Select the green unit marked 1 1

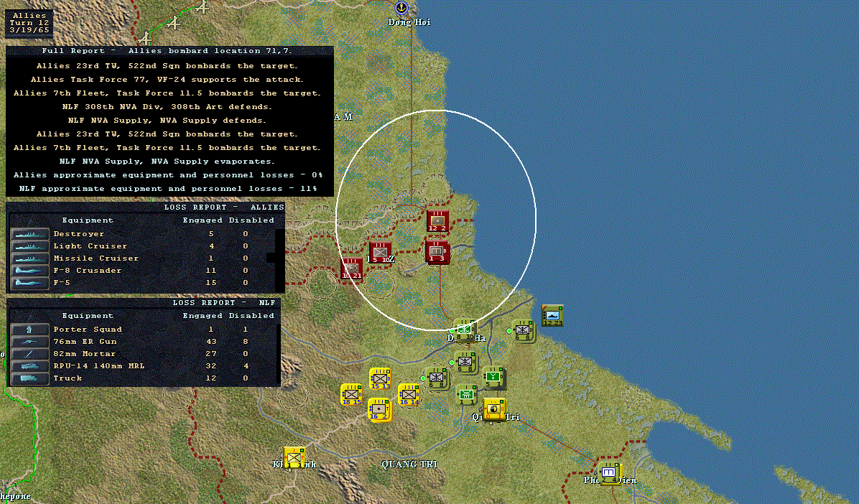point(466,394)
